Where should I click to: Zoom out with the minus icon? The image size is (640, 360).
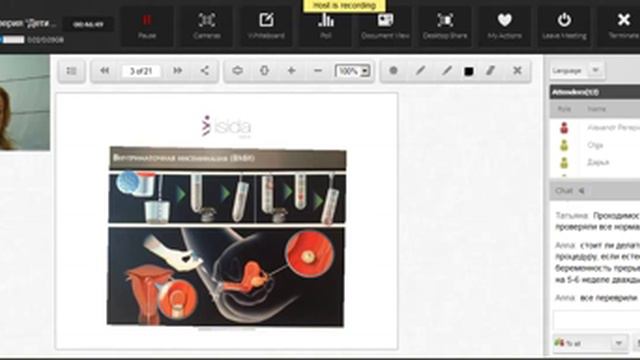318,71
